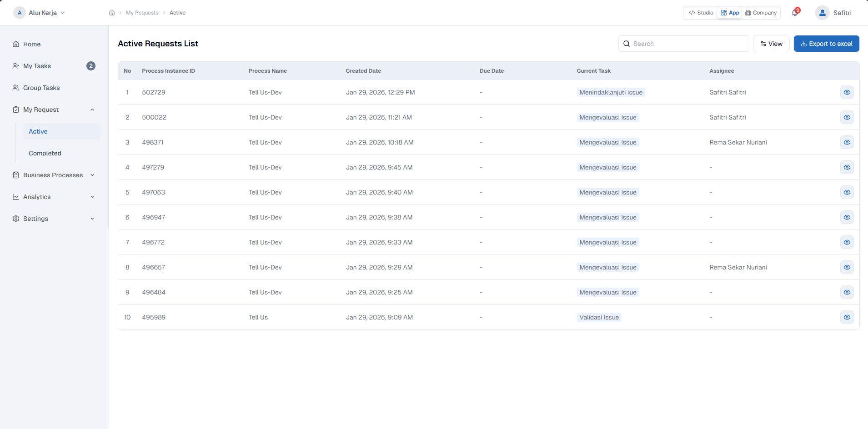Open the Analytics chart icon in sidebar
The width and height of the screenshot is (868, 429).
point(16,197)
